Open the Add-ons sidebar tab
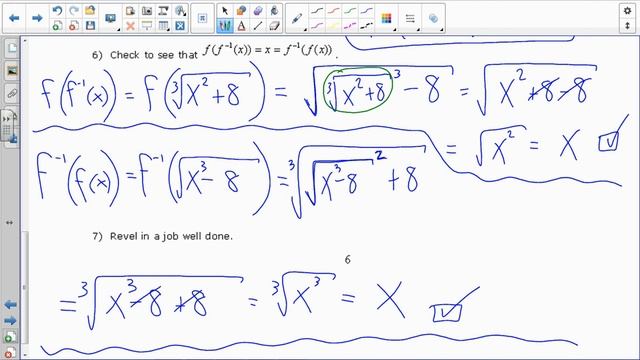The height and width of the screenshot is (360, 640). click(13, 139)
